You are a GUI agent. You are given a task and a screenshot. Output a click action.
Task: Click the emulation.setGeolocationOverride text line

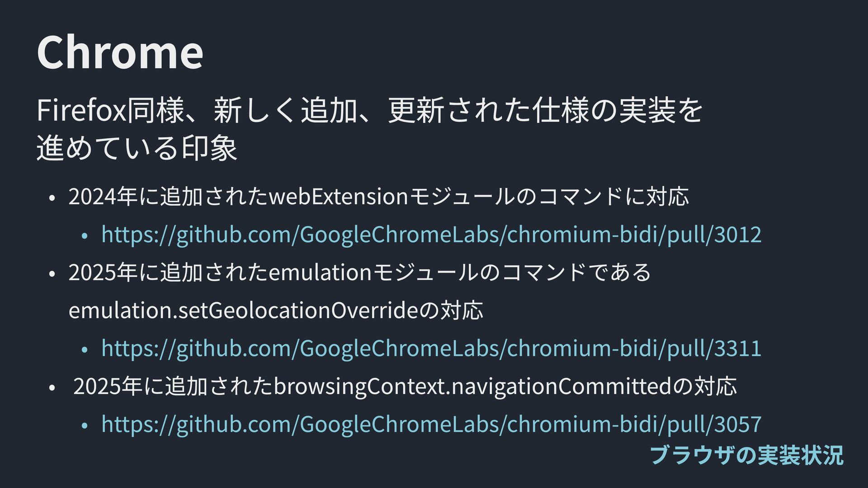click(276, 310)
